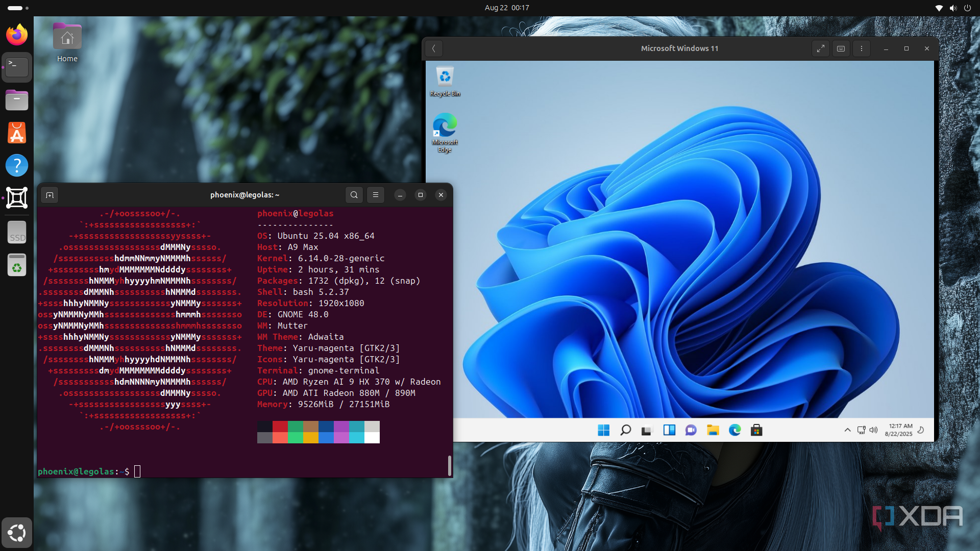The width and height of the screenshot is (980, 551).
Task: Open Windows notifications moon icon
Action: (921, 430)
